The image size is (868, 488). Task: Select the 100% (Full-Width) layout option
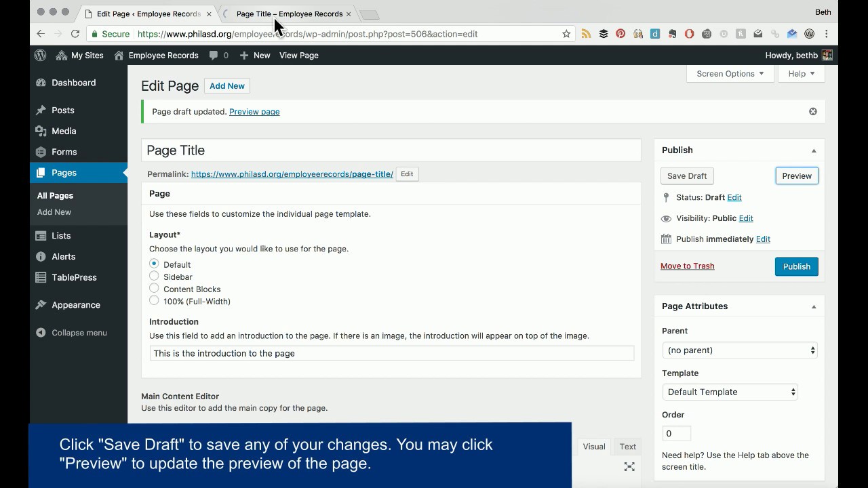(154, 300)
